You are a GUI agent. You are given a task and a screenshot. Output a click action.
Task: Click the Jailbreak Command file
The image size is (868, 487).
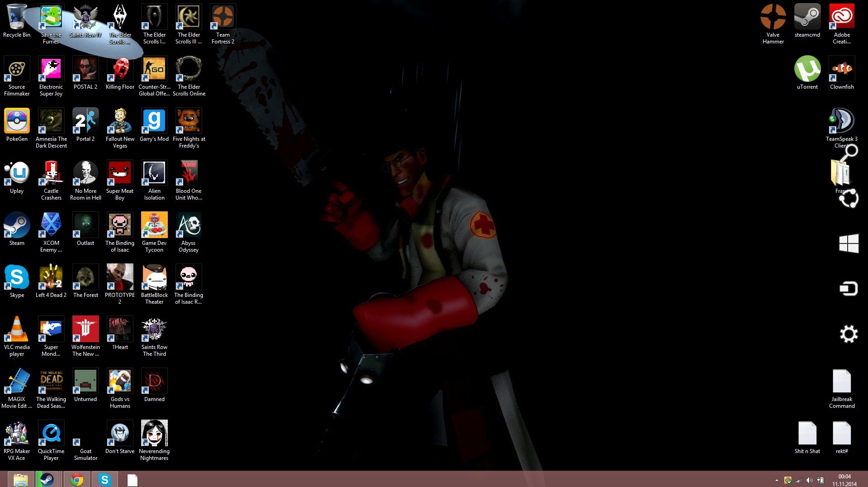point(842,382)
